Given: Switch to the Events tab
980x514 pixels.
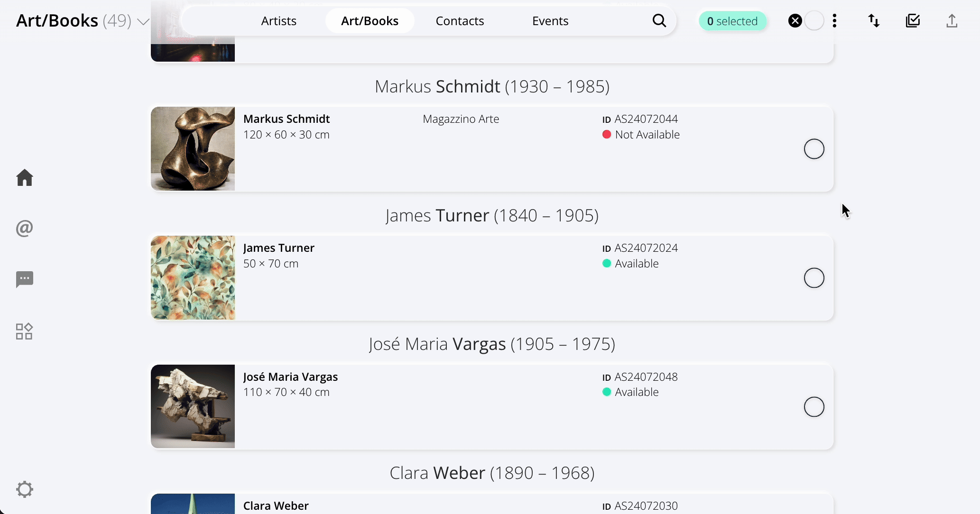Looking at the screenshot, I should tap(550, 21).
